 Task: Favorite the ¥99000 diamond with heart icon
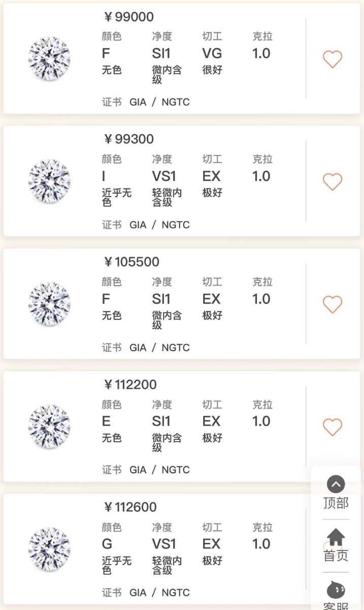333,59
